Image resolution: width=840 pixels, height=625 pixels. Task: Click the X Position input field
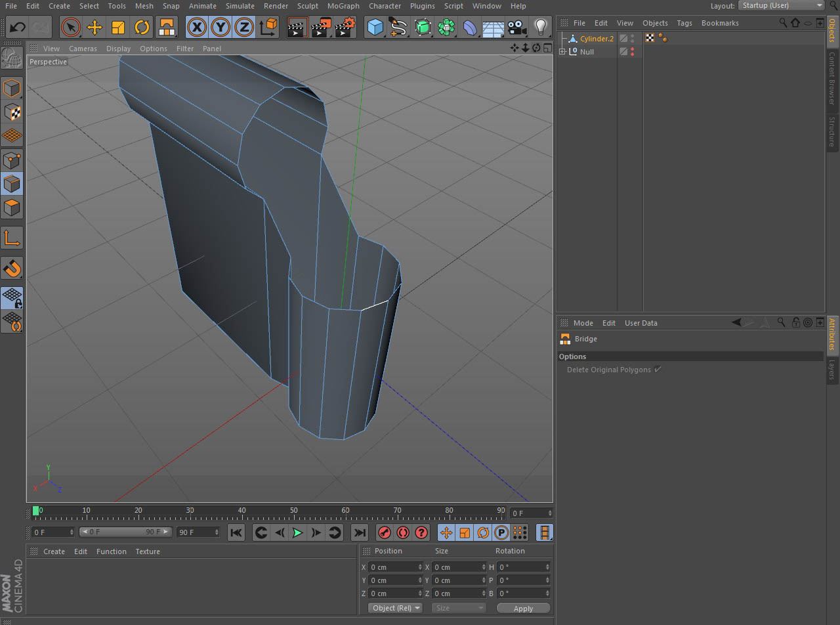tap(394, 567)
